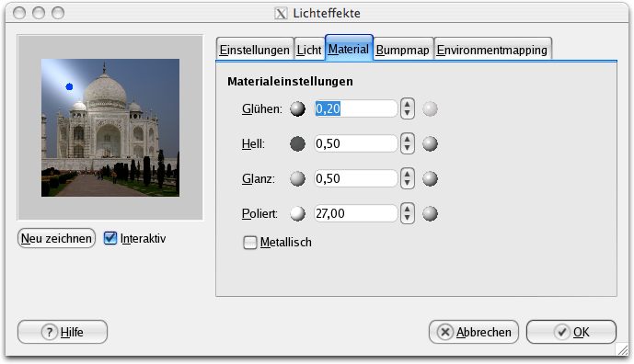Increase Poliert value with stepper up arrow
Viewport: 634px width, 364px height.
coord(407,209)
